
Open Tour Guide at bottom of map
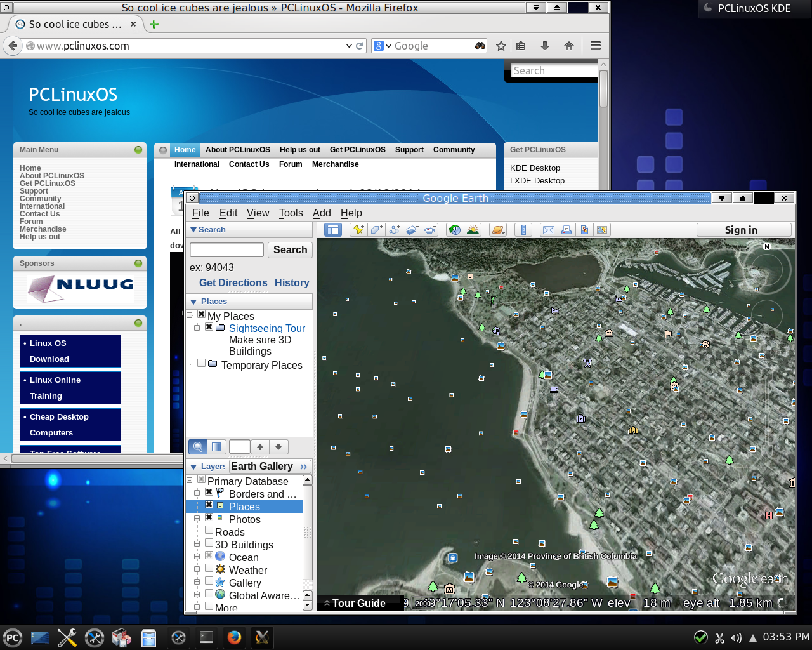359,603
